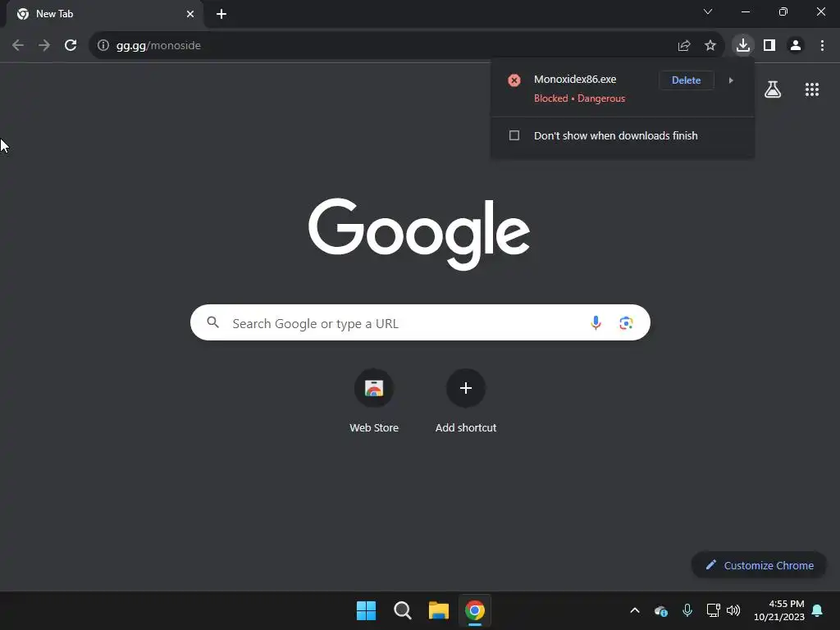Click the blocked download error icon
This screenshot has width=840, height=630.
pyautogui.click(x=514, y=80)
